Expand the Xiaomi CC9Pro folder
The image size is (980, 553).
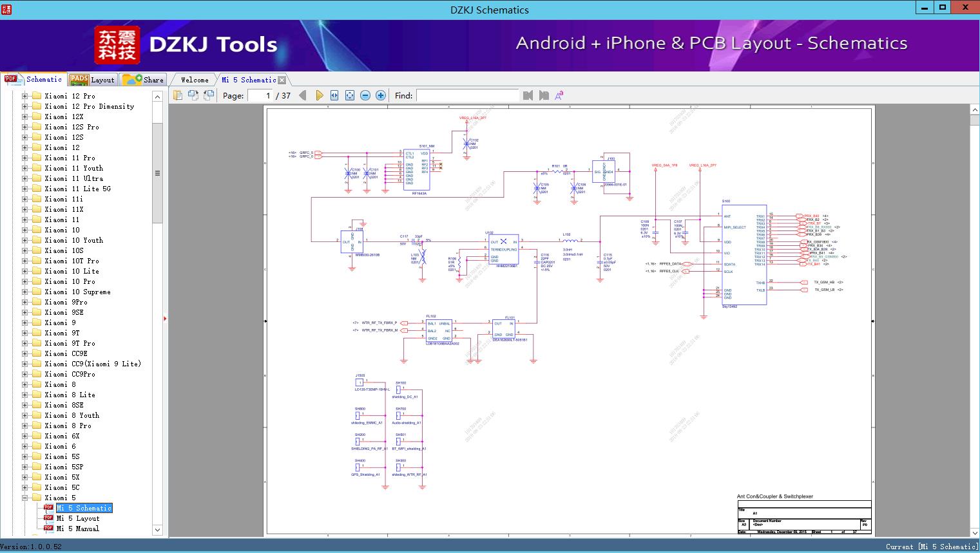(x=25, y=374)
